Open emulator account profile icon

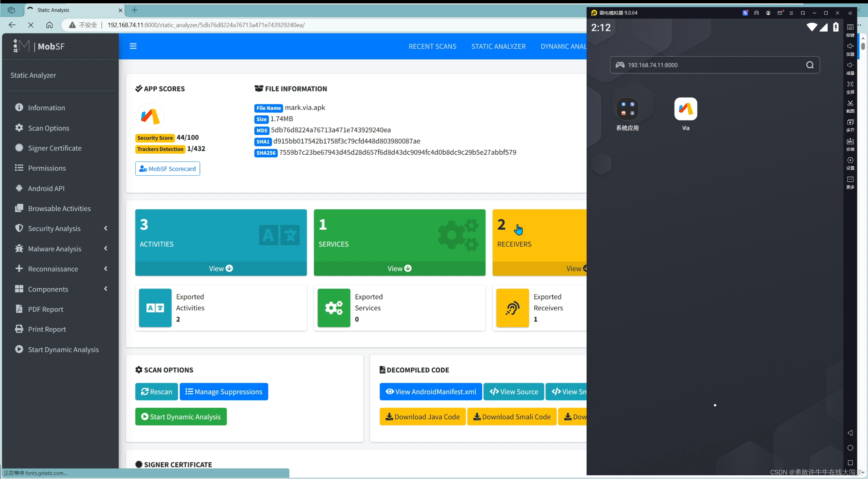pyautogui.click(x=768, y=13)
